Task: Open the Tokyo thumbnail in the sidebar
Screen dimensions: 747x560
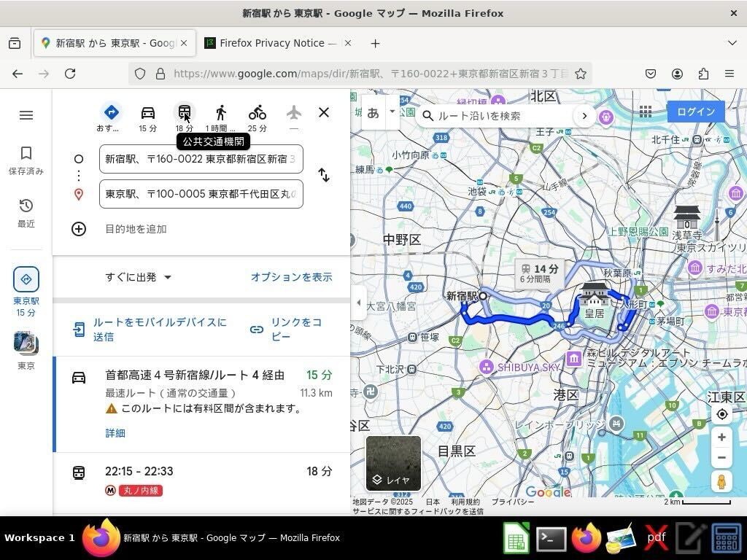Action: click(x=26, y=351)
